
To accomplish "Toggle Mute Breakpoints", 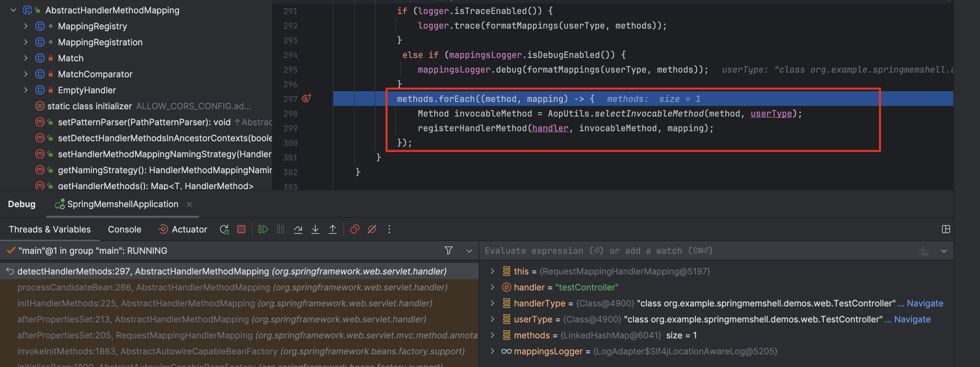I will [372, 229].
